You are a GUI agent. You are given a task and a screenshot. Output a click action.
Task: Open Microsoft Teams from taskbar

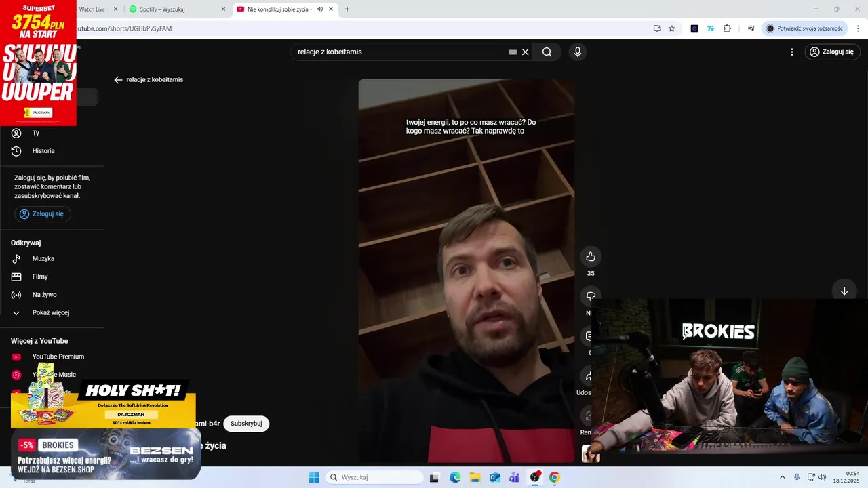[x=515, y=477]
